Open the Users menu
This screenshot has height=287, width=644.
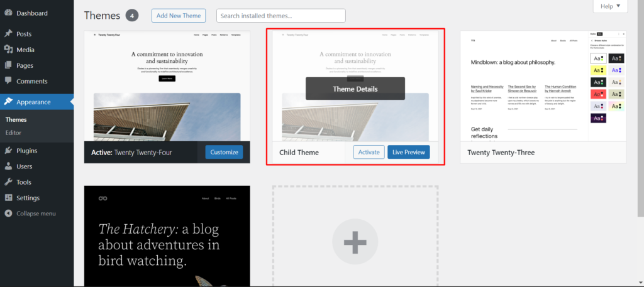[x=36, y=166]
